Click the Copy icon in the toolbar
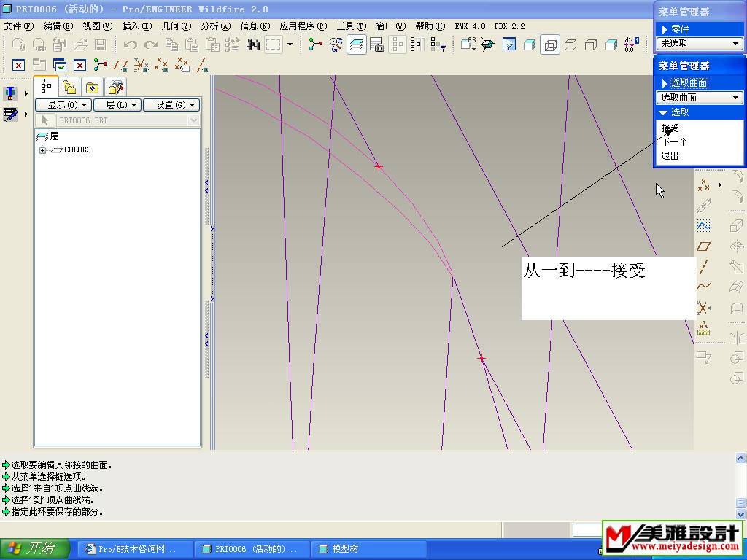The image size is (747, 560). 171,44
